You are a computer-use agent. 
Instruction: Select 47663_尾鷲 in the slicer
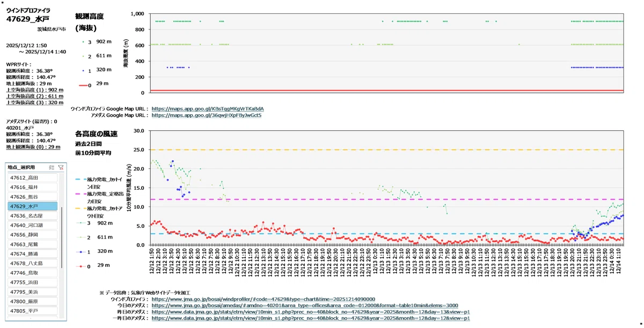[33, 244]
